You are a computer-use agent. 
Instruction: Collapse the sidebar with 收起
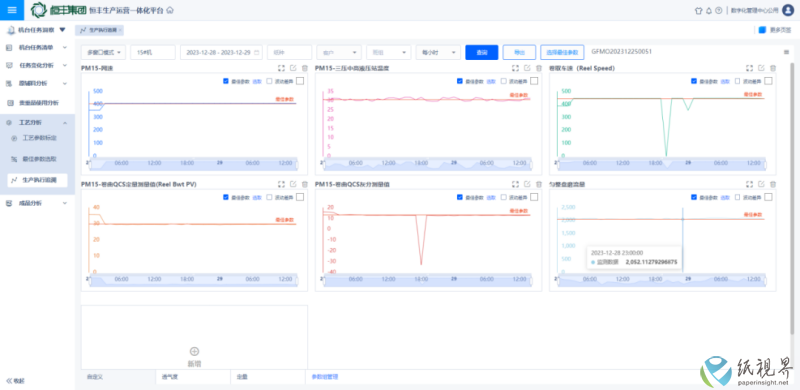point(15,381)
